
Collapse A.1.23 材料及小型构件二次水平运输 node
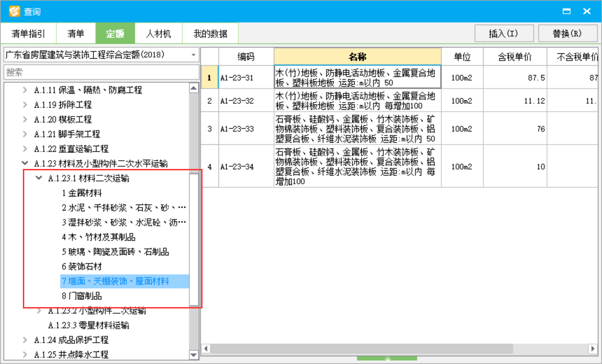[25, 164]
